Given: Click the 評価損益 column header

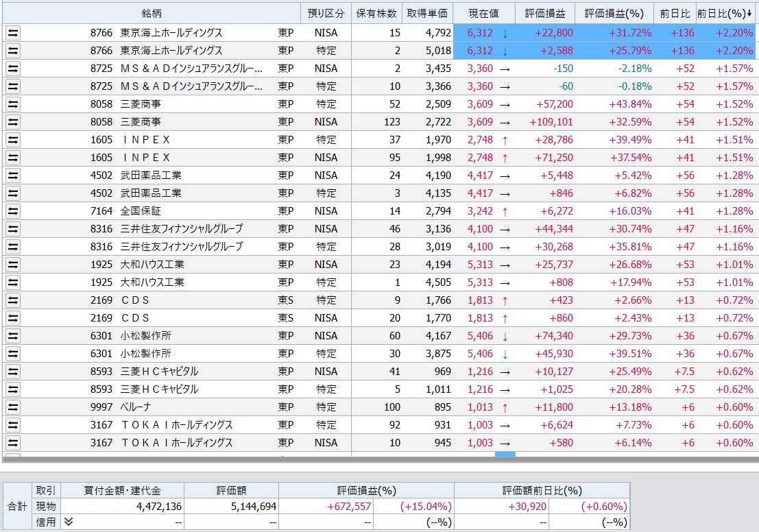Looking at the screenshot, I should 545,14.
